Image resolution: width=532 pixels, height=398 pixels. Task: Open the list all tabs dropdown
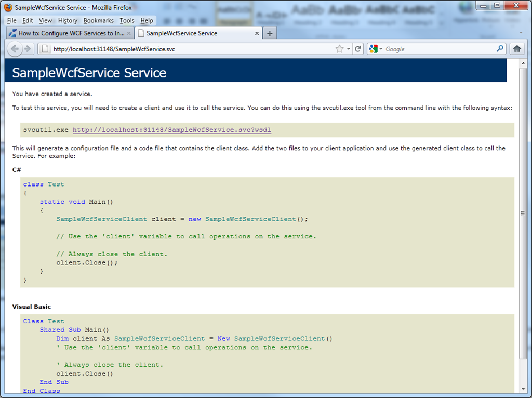[522, 33]
